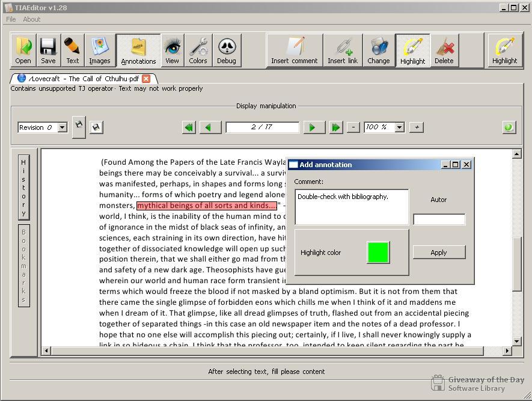This screenshot has height=401, width=532.
Task: Toggle the Highlight tool next to Delete
Action: click(x=412, y=51)
